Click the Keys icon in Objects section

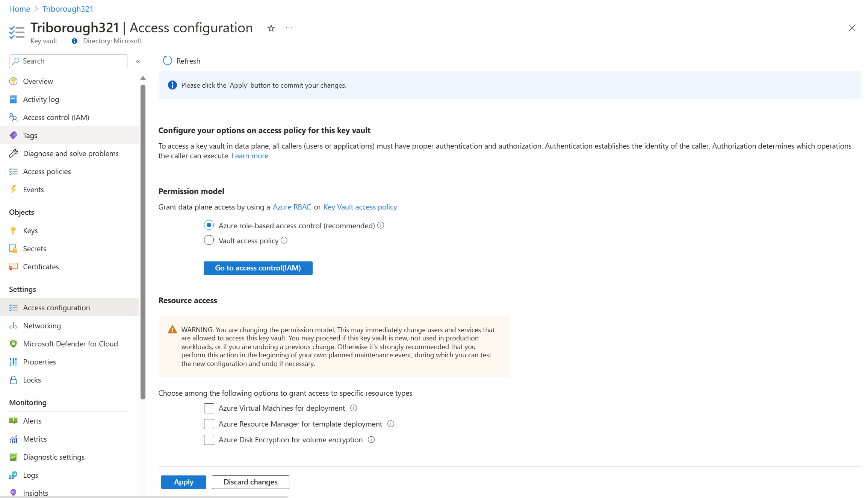point(13,230)
